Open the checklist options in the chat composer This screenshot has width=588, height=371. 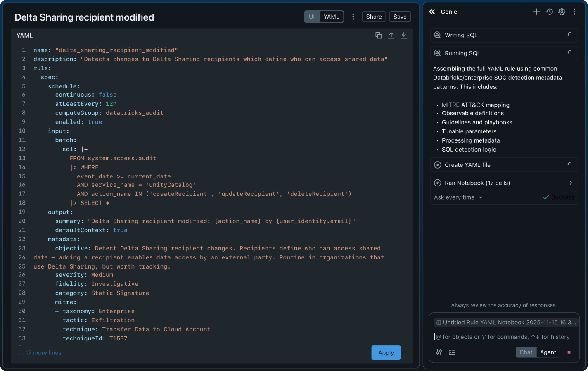click(452, 352)
